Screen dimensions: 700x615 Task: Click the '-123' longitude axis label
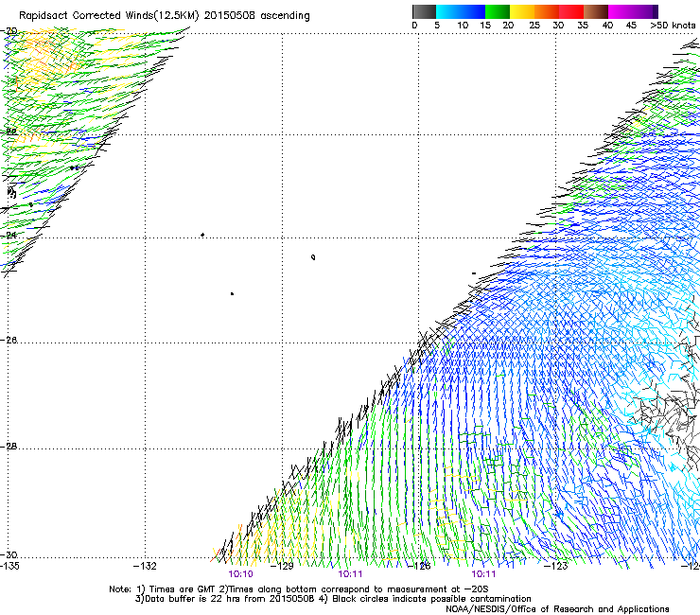click(556, 566)
